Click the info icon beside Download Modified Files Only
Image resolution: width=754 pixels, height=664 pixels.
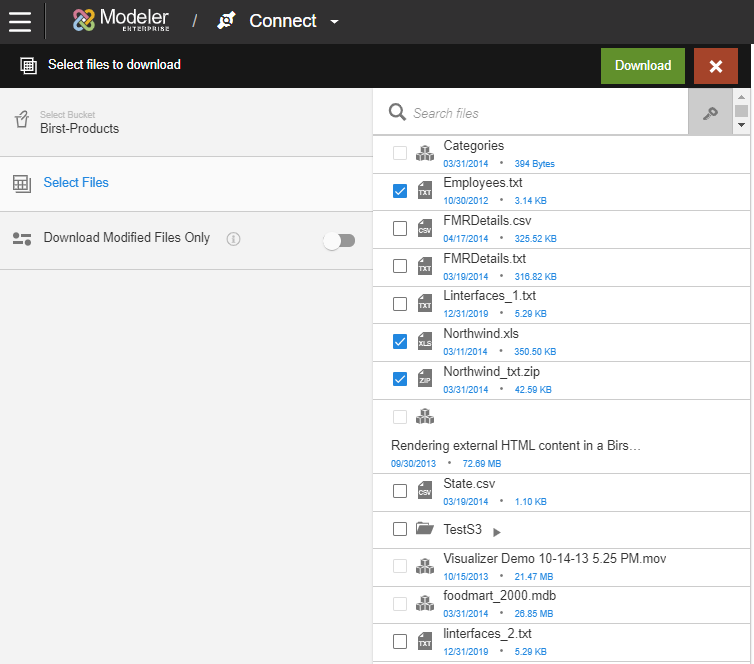pos(233,239)
